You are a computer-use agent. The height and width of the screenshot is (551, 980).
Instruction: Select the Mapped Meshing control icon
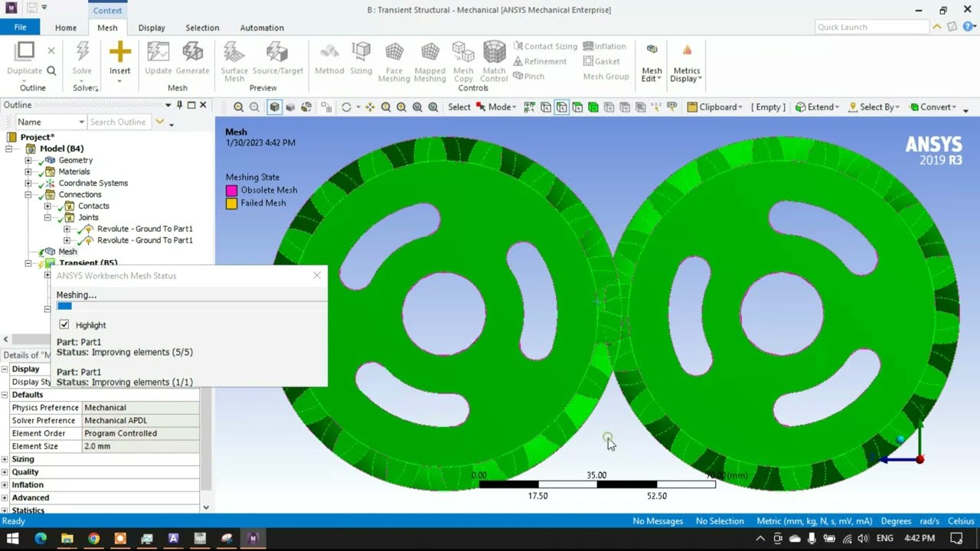tap(430, 52)
